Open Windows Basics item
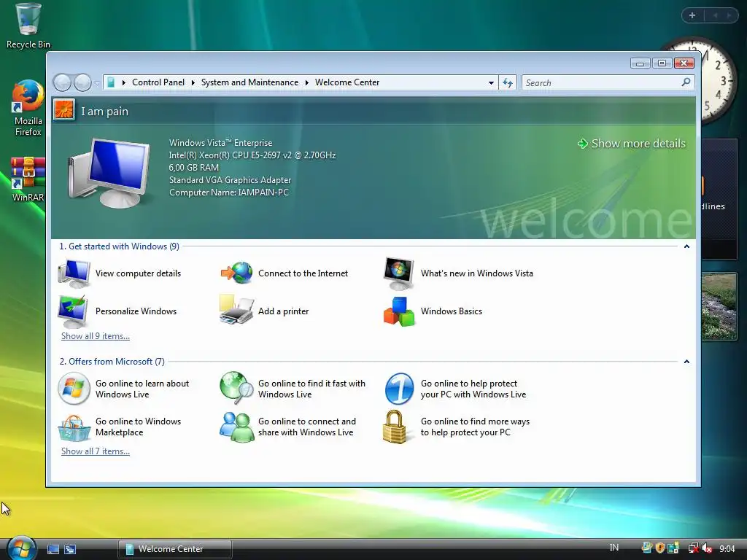 pyautogui.click(x=433, y=311)
